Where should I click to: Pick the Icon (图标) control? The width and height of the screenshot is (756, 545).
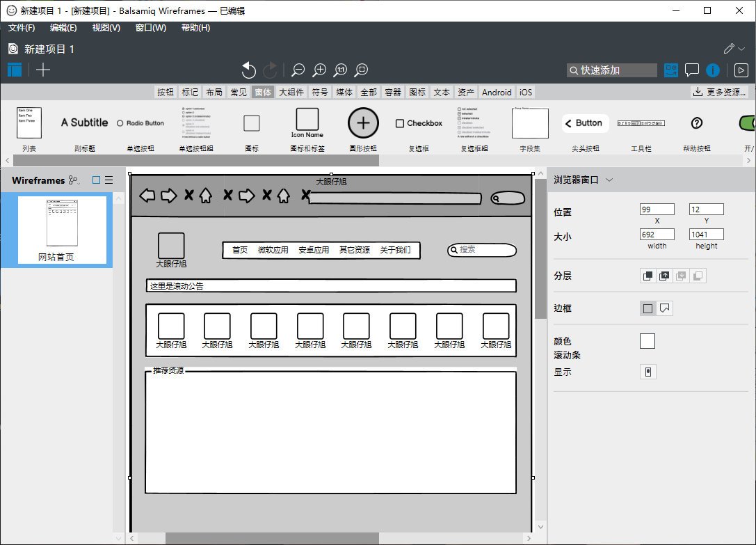click(x=252, y=123)
